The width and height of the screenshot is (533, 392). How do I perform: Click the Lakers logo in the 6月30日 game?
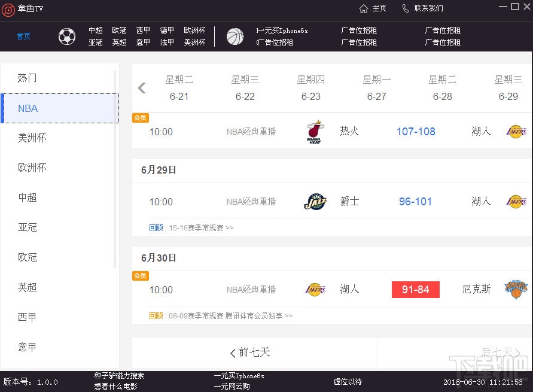click(x=315, y=289)
